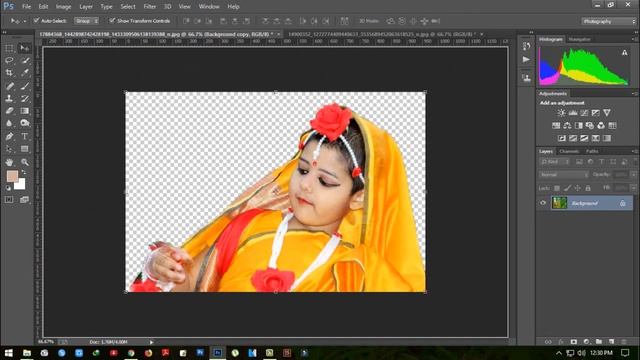Add a Photo Filter adjustment
The width and height of the screenshot is (640, 360).
click(x=590, y=125)
